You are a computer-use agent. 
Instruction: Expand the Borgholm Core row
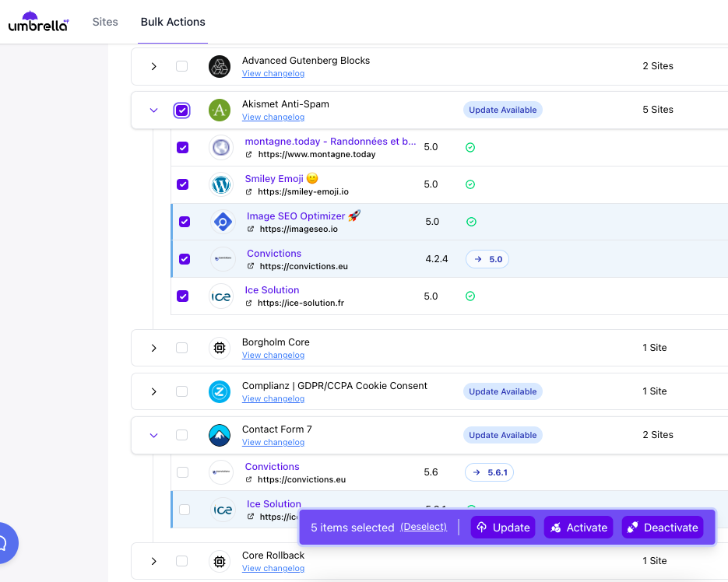pos(153,348)
